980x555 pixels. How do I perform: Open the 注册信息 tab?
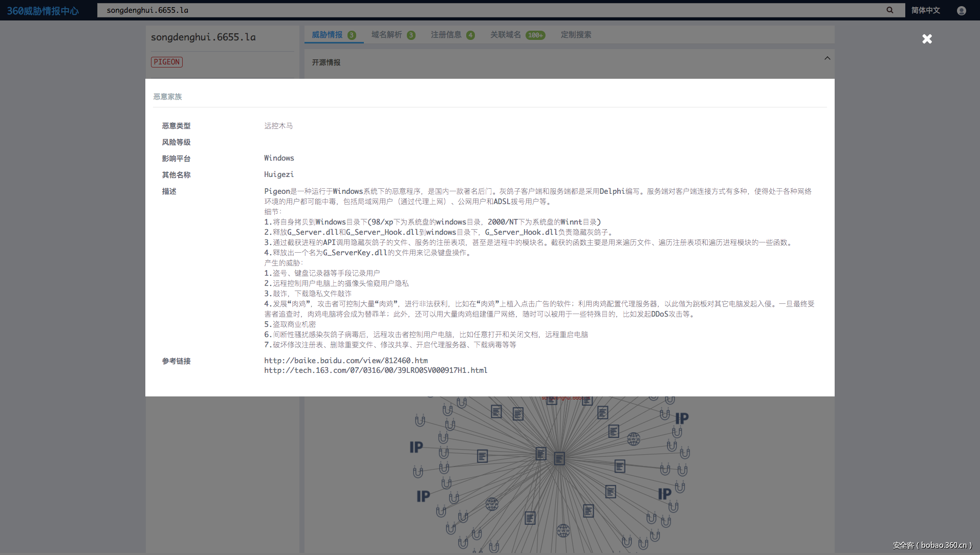[446, 34]
